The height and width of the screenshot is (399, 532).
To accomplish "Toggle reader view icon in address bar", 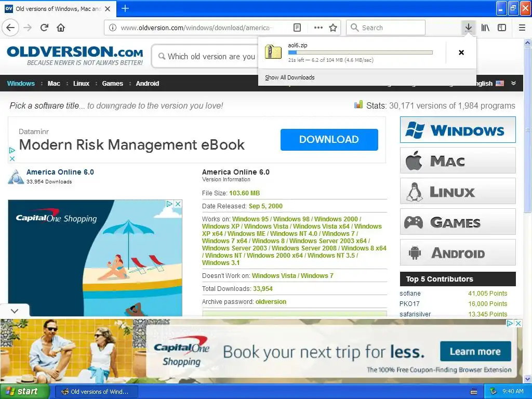I will click(297, 28).
